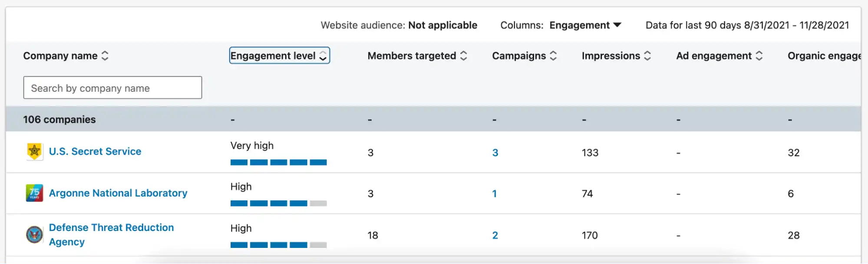The width and height of the screenshot is (868, 264).
Task: Click the Organic engagement column header
Action: click(823, 56)
